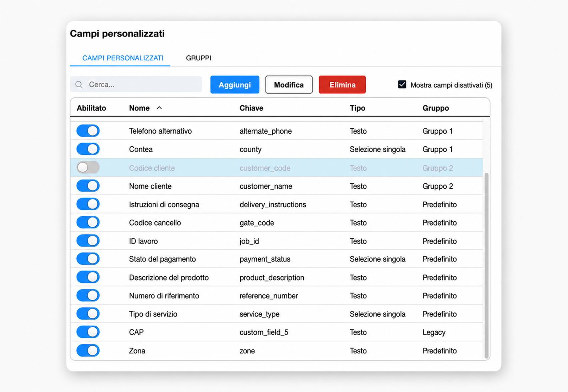This screenshot has width=568, height=392.
Task: Click the table vertical scrollbar
Action: click(486, 265)
